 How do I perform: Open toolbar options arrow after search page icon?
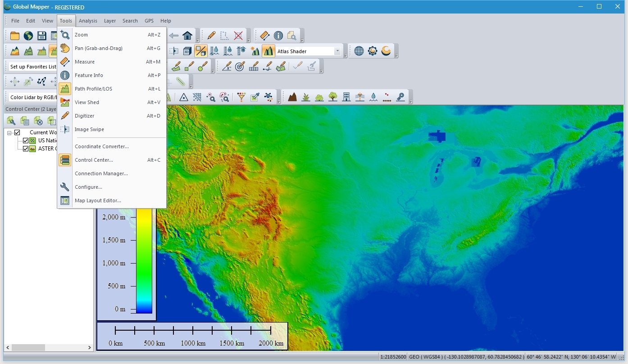(302, 41)
